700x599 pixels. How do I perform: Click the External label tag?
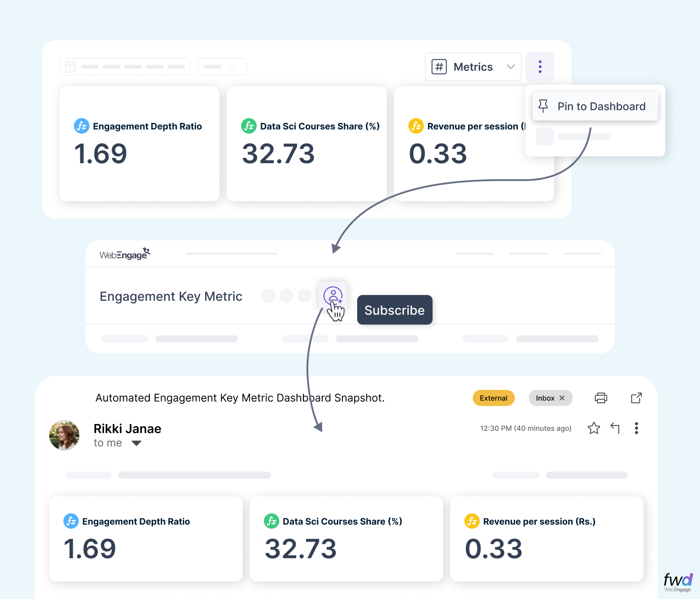pos(494,398)
